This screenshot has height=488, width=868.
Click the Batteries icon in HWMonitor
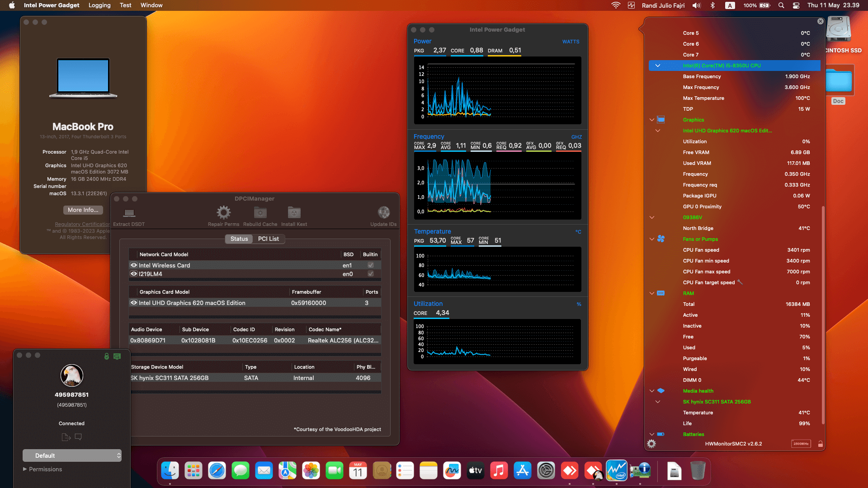[661, 434]
